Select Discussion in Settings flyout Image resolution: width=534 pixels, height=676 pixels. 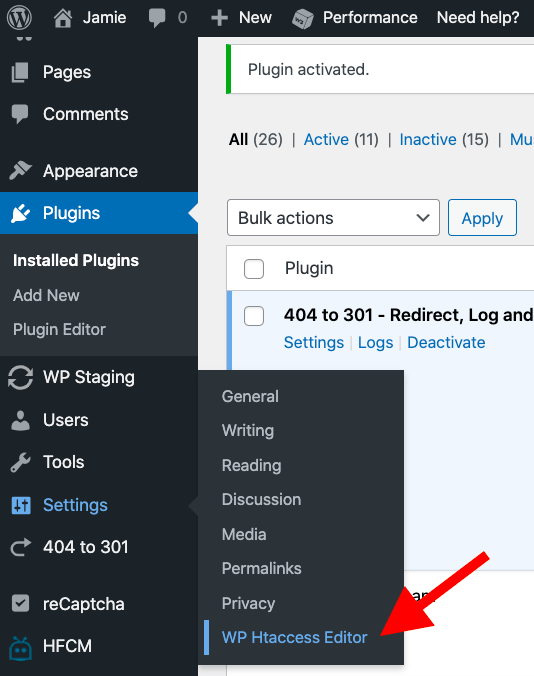coord(261,499)
